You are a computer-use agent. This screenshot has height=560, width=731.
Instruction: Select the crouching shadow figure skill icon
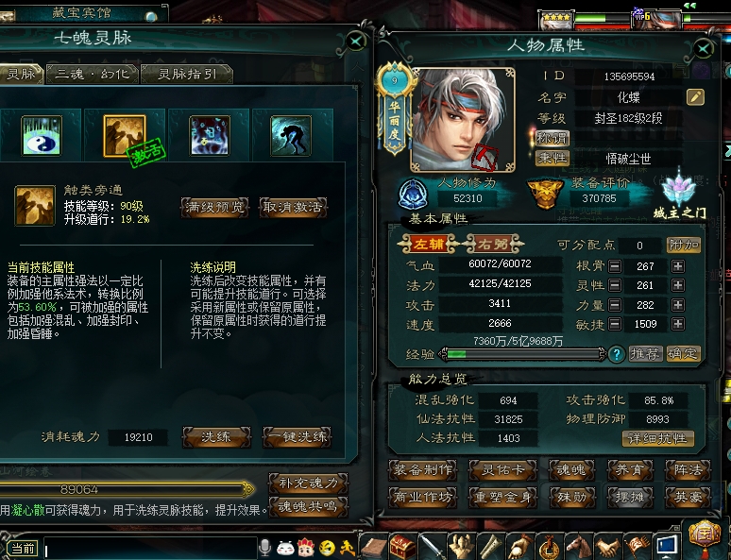point(291,135)
